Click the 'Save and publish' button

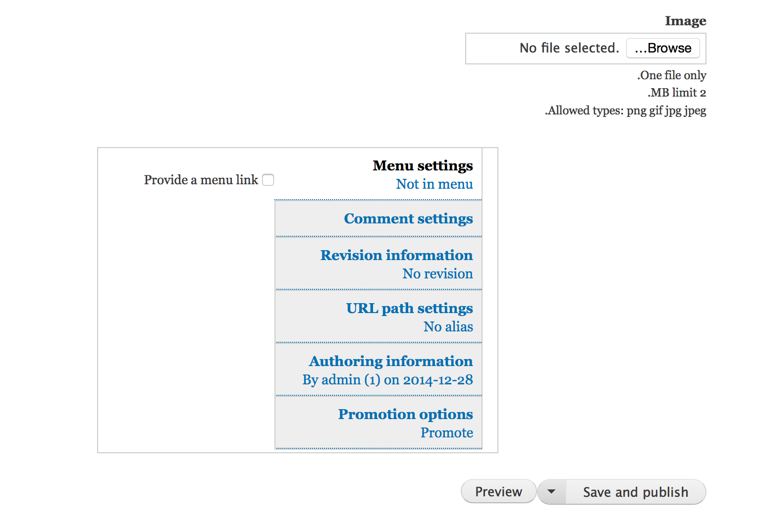coord(636,492)
